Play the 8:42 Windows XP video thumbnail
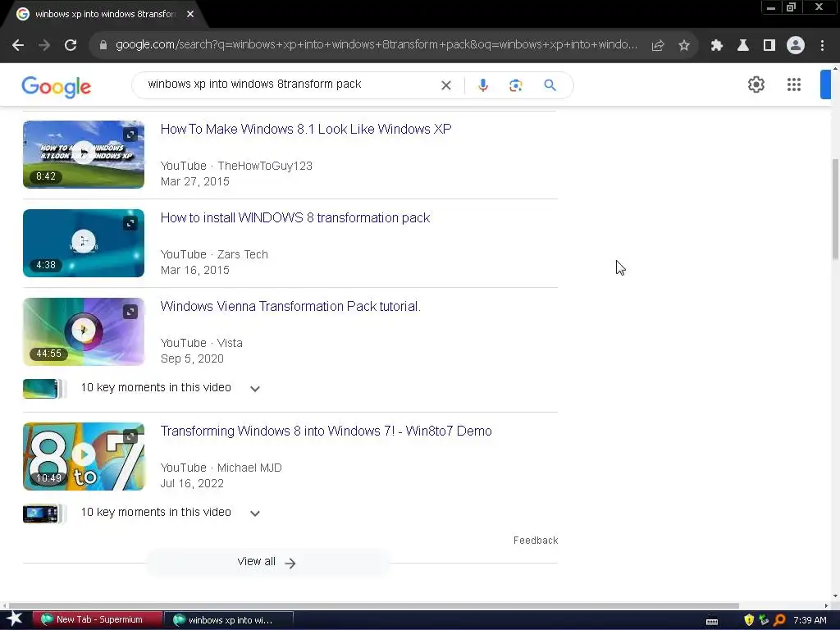 click(83, 154)
